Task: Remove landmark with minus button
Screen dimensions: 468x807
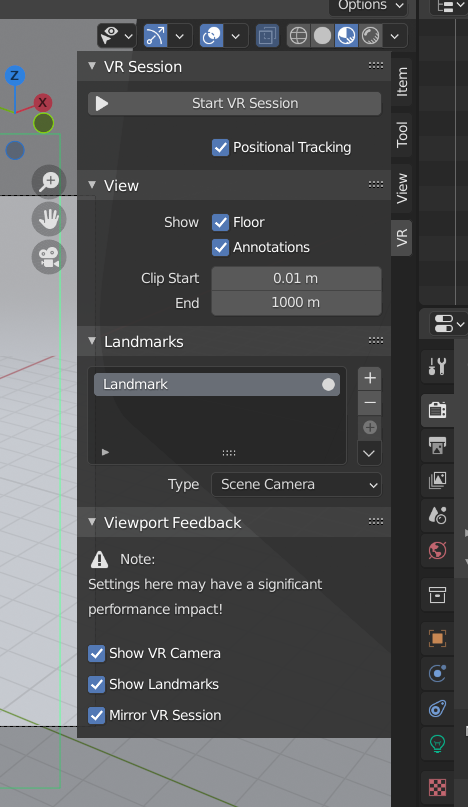Action: [370, 403]
